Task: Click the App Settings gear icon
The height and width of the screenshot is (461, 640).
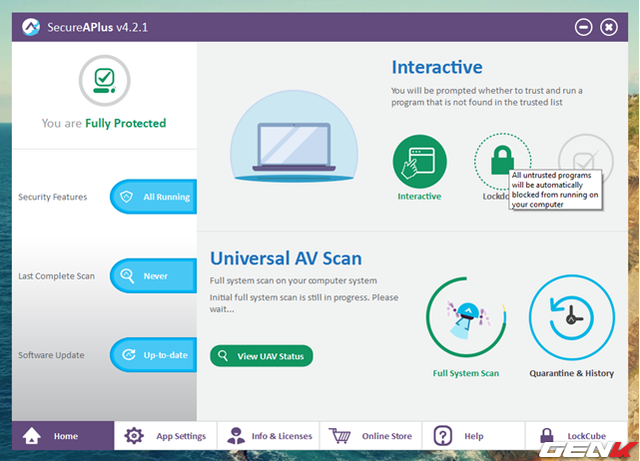Action: tap(134, 436)
